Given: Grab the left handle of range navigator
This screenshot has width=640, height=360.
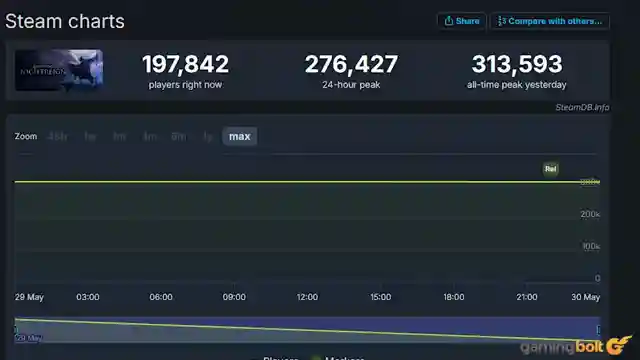Looking at the screenshot, I should 16,329.
